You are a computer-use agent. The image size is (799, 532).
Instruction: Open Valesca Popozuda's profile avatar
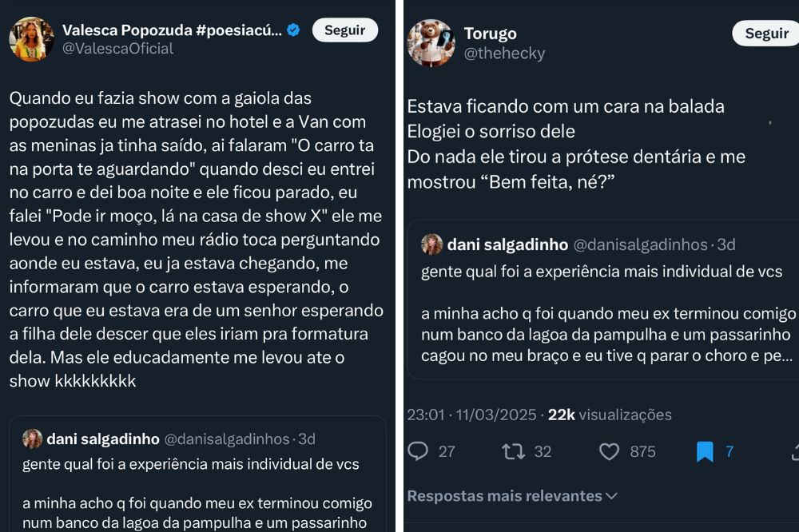pos(32,39)
